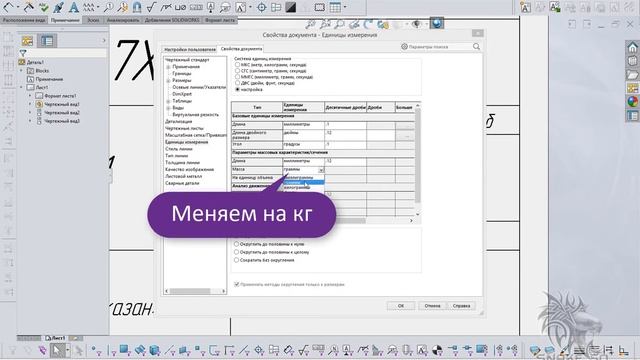Click the Magnetic Line icon

tap(137, 7)
